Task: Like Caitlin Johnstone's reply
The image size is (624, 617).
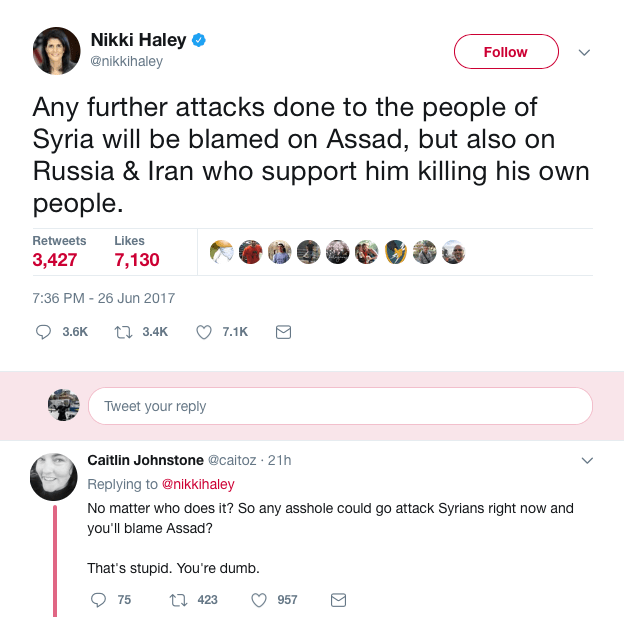Action: 258,600
